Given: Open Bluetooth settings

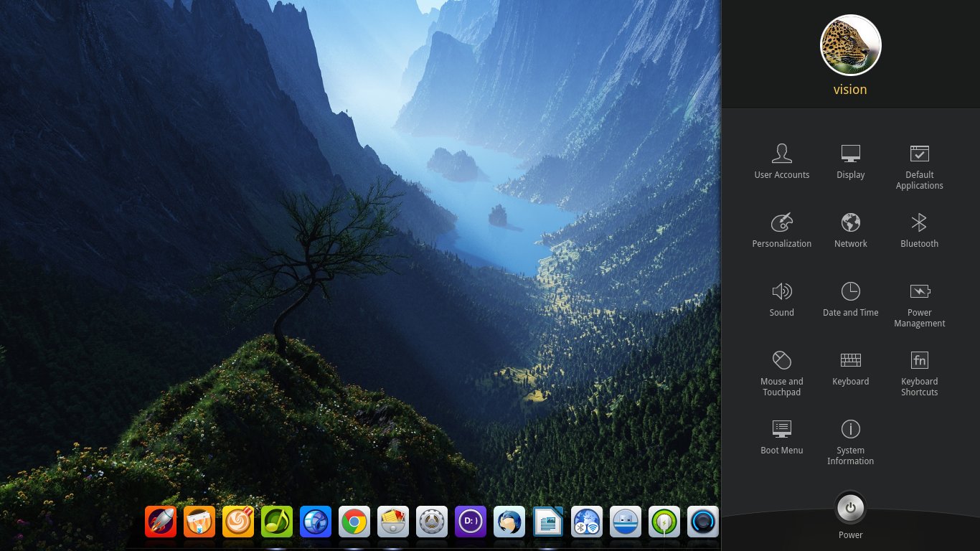Looking at the screenshot, I should click(919, 230).
